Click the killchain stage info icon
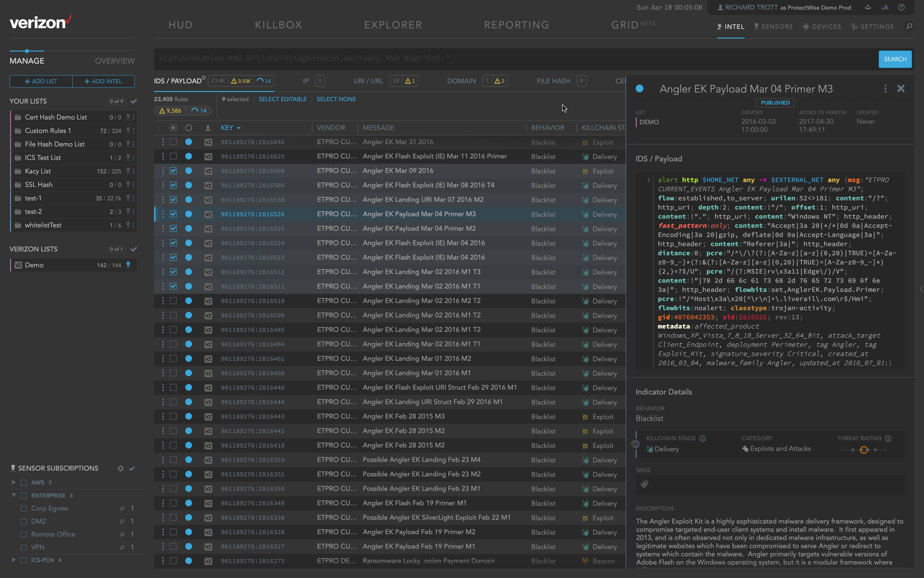The width and height of the screenshot is (924, 578). coord(703,439)
